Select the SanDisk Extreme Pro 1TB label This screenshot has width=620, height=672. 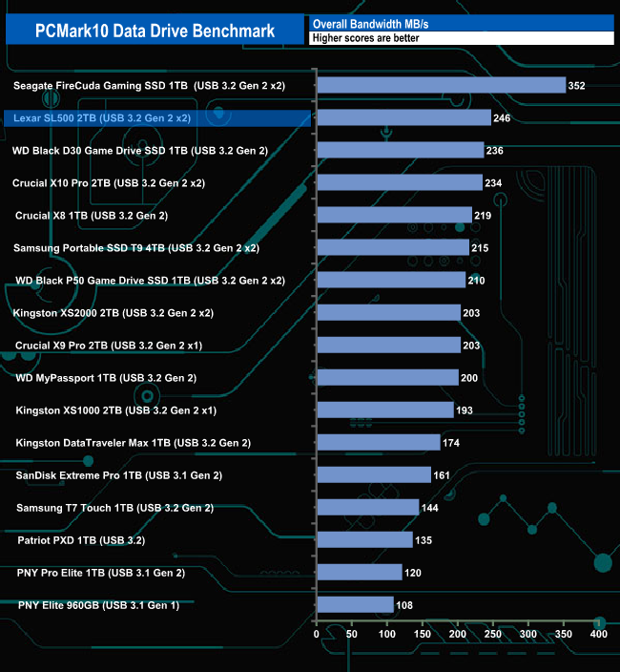click(118, 475)
